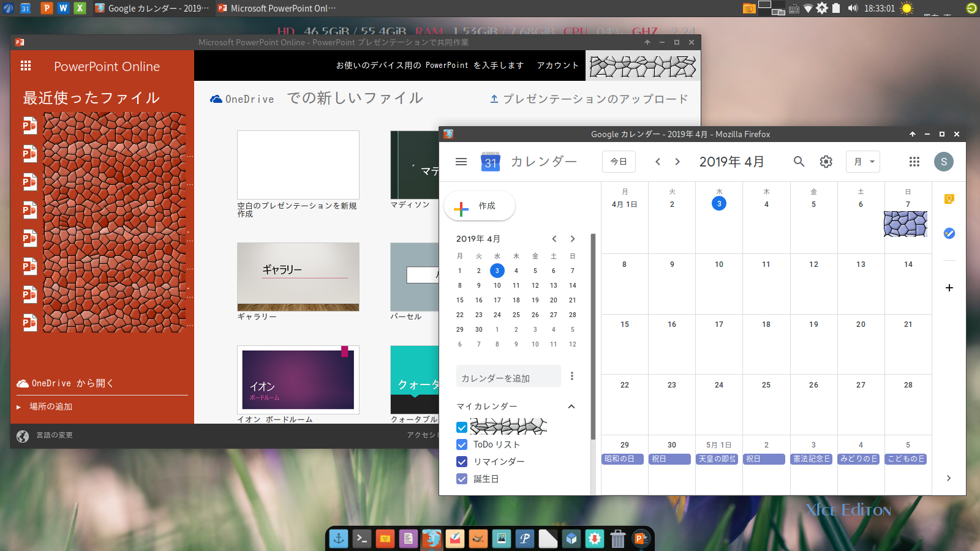Click the green logout icon in panel

tap(971, 8)
